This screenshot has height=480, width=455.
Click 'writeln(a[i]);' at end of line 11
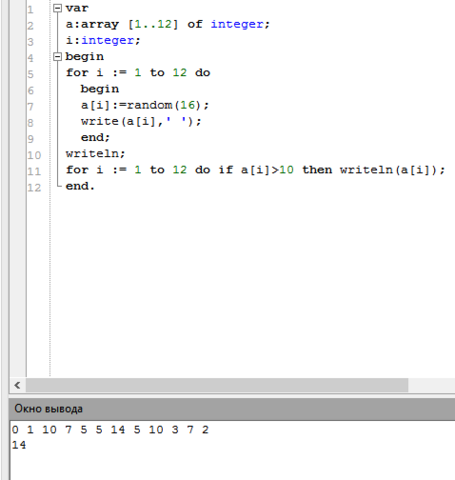[392, 170]
